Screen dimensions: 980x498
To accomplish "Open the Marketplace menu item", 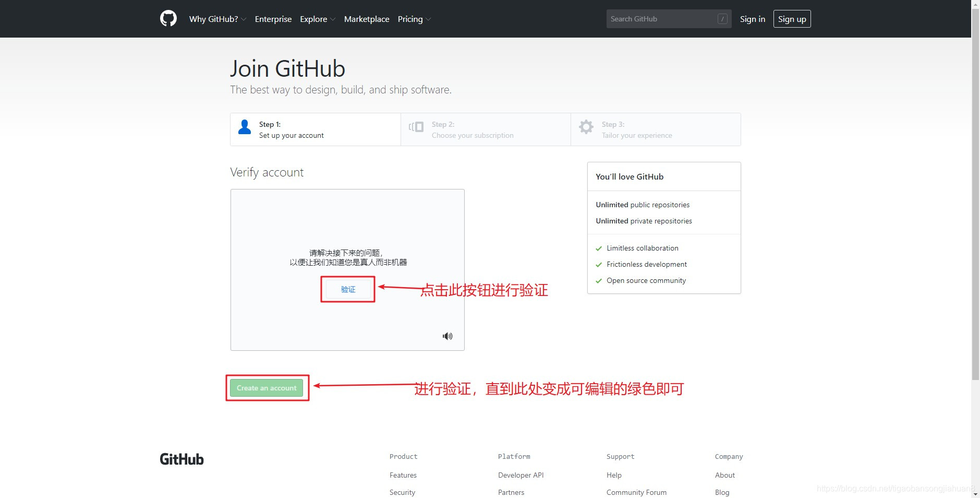I will point(367,19).
